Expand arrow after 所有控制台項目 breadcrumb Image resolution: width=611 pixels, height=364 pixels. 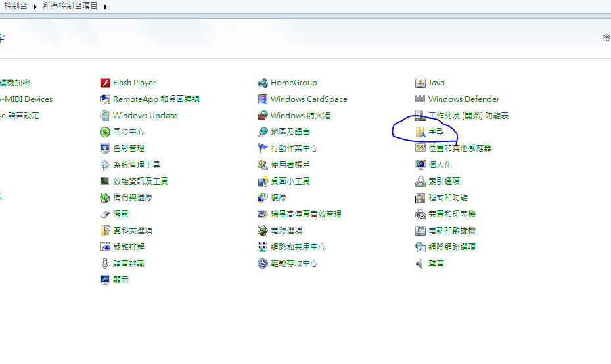click(x=106, y=7)
